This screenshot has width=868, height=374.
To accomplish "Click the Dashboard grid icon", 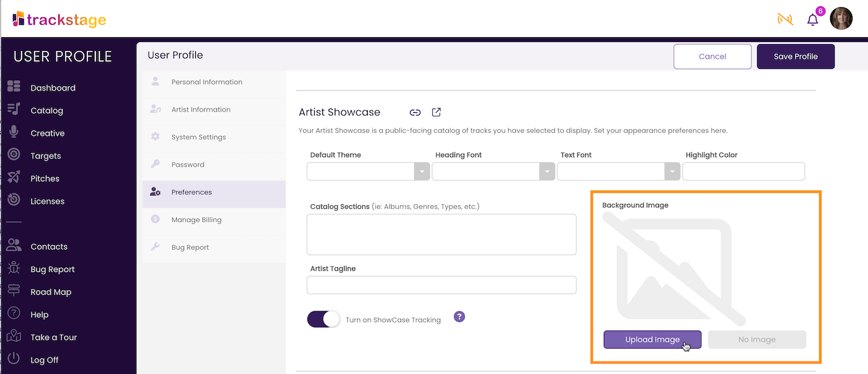I will point(14,87).
